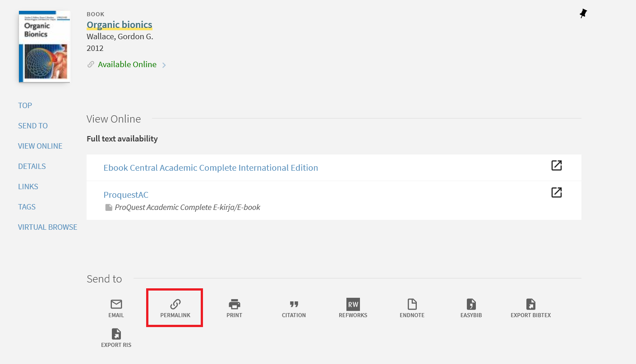Screen dimensions: 636x364
Task: Go to Virtual Browse section
Action: pos(47,227)
